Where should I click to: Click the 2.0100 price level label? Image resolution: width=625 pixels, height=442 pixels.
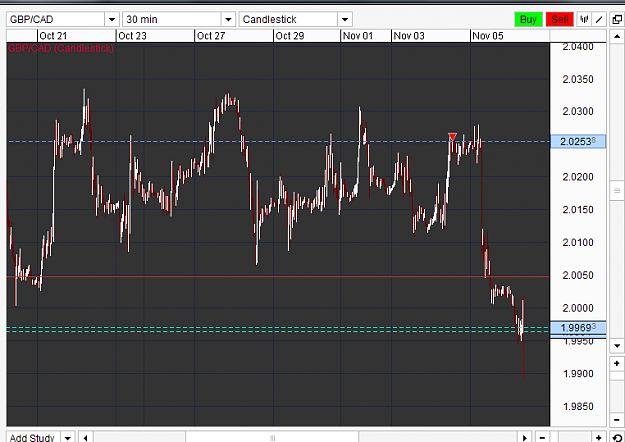pyautogui.click(x=578, y=242)
